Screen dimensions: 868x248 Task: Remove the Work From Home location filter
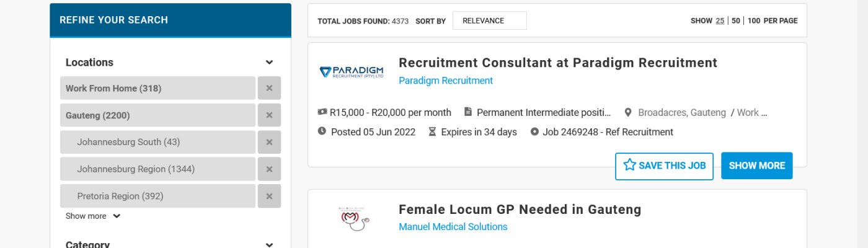269,88
